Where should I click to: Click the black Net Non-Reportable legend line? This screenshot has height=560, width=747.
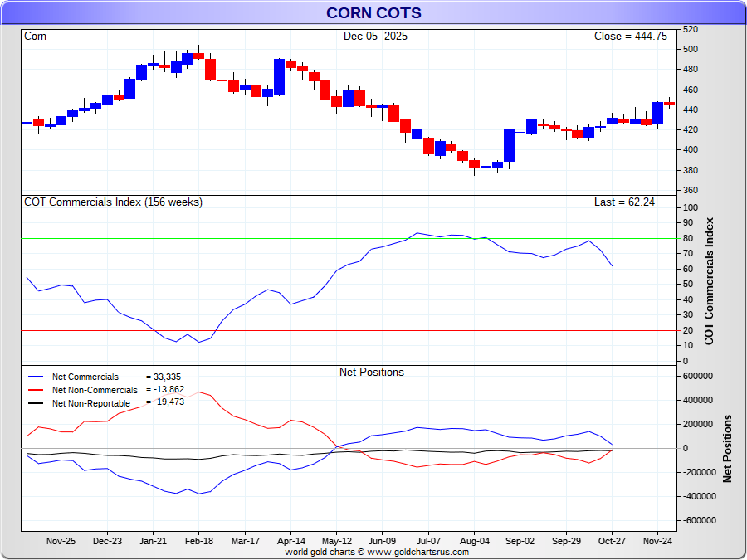(x=34, y=403)
